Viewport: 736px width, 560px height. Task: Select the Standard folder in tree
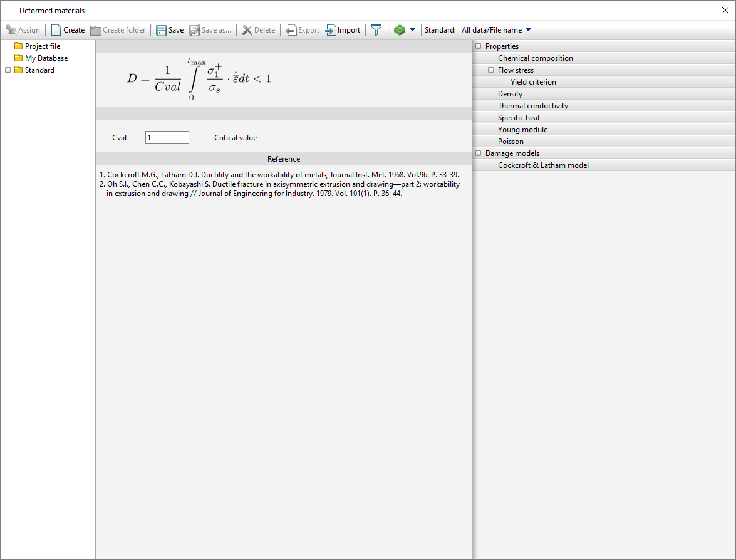(x=39, y=70)
